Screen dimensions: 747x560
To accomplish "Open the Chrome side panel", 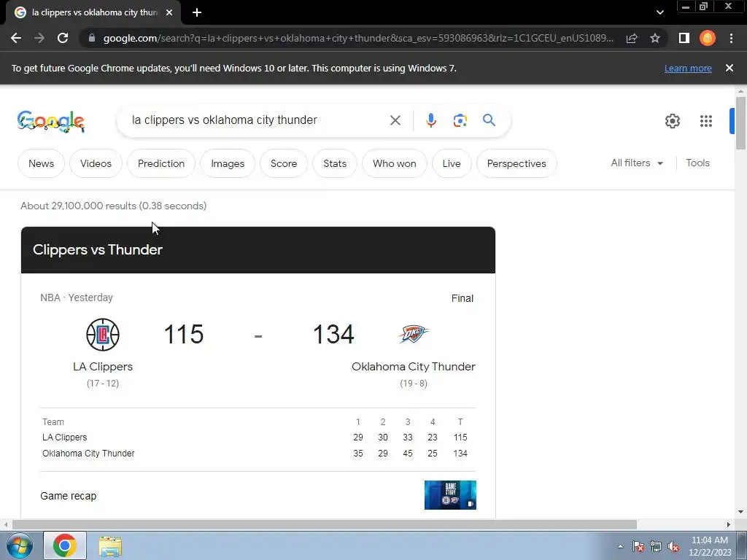I will coord(684,38).
